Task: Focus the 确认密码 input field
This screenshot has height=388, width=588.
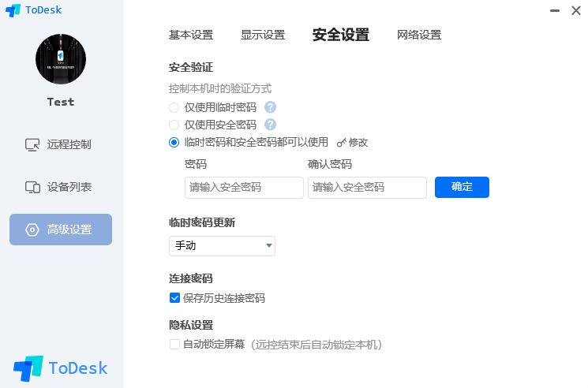Action: click(368, 188)
